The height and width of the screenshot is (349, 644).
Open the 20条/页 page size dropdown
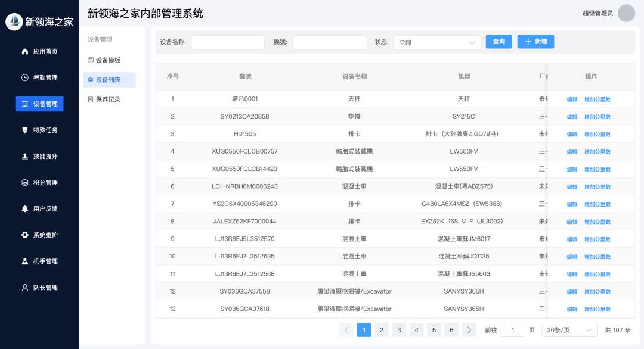[569, 330]
